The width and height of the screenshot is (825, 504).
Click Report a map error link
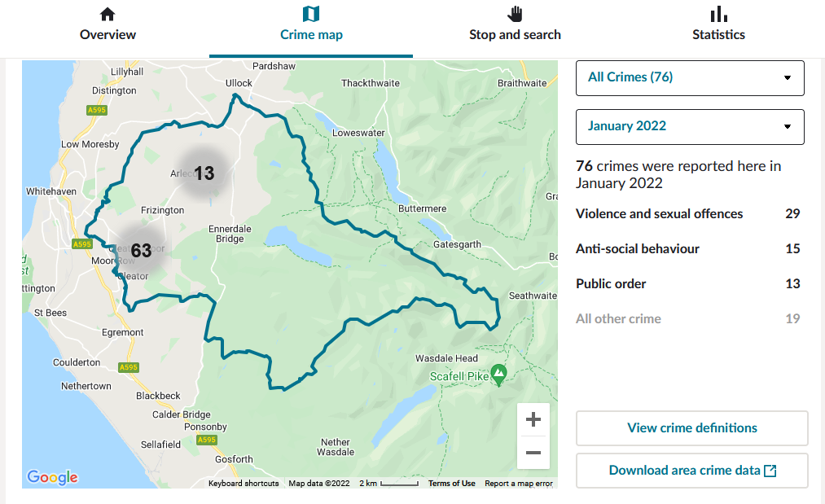click(x=519, y=483)
